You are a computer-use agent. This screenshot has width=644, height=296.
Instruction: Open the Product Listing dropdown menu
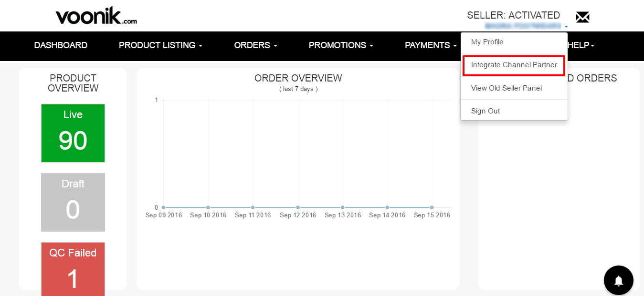tap(160, 45)
